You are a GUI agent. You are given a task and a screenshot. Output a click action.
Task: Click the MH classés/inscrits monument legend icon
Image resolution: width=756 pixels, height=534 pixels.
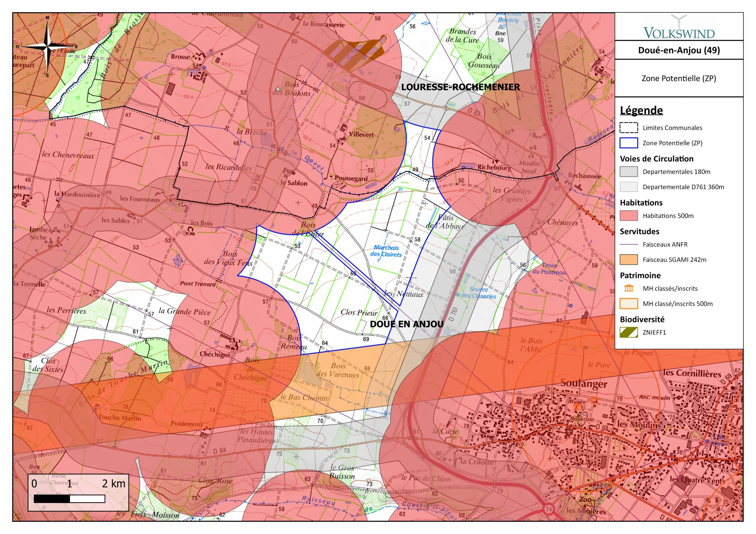click(x=629, y=288)
